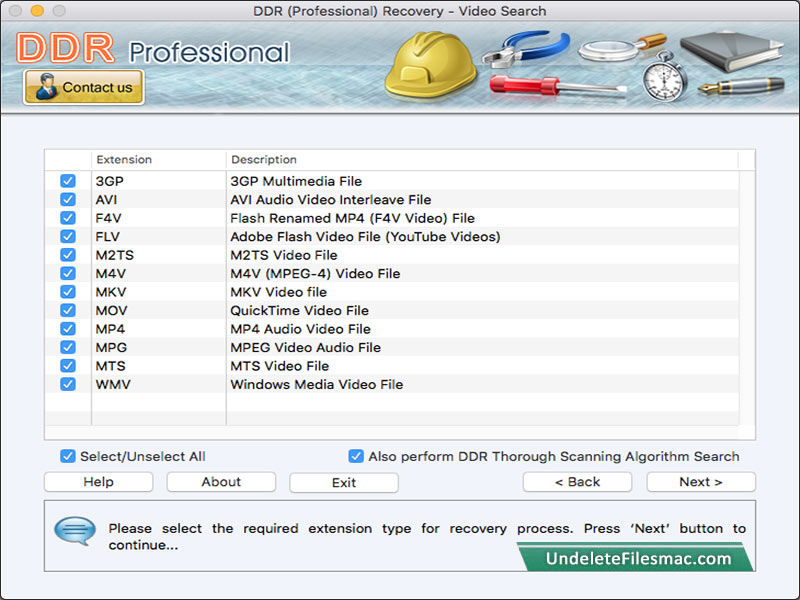Screen dimensions: 800x600
Task: Uncheck the MOV QuickTime Video File extension
Action: [x=67, y=310]
